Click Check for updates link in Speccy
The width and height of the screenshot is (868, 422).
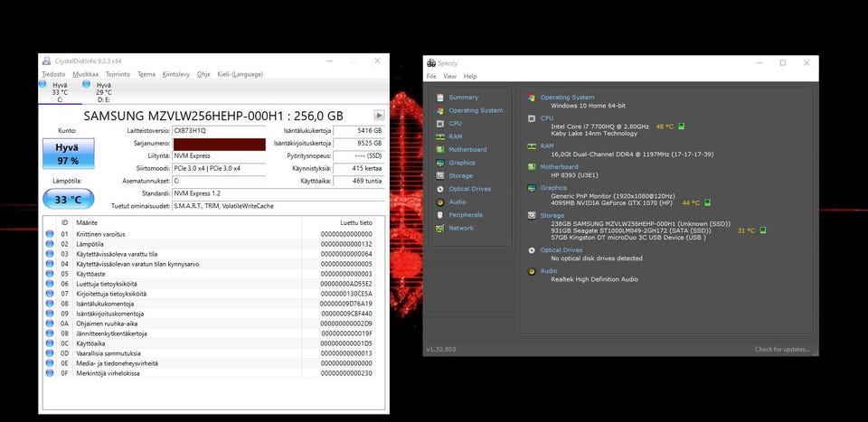point(782,350)
